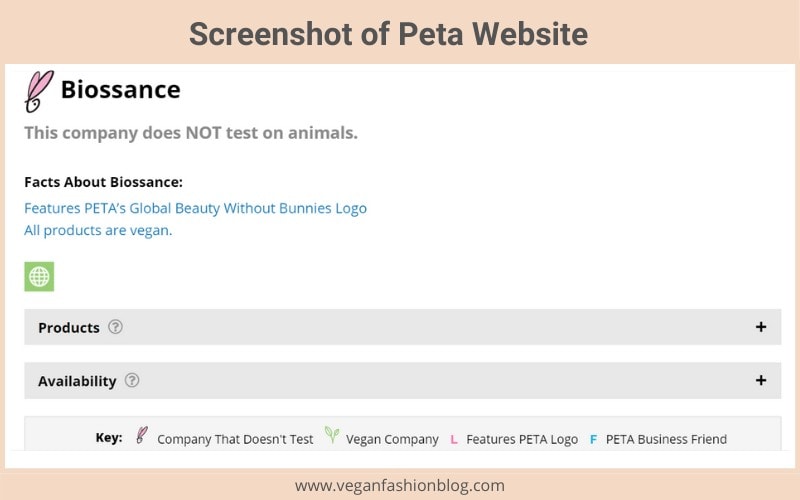Expand the Availability section plus sign
800x500 pixels.
[x=761, y=380]
